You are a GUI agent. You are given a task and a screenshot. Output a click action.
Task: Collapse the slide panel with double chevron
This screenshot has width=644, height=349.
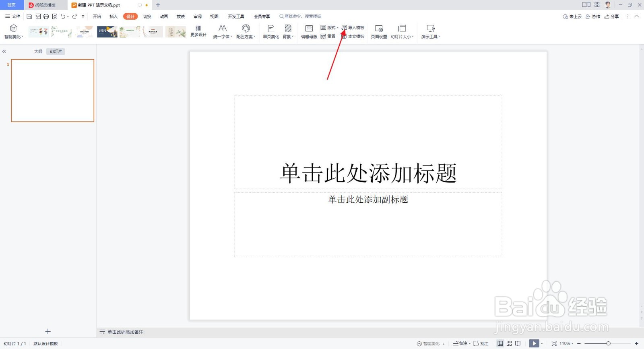pyautogui.click(x=4, y=52)
